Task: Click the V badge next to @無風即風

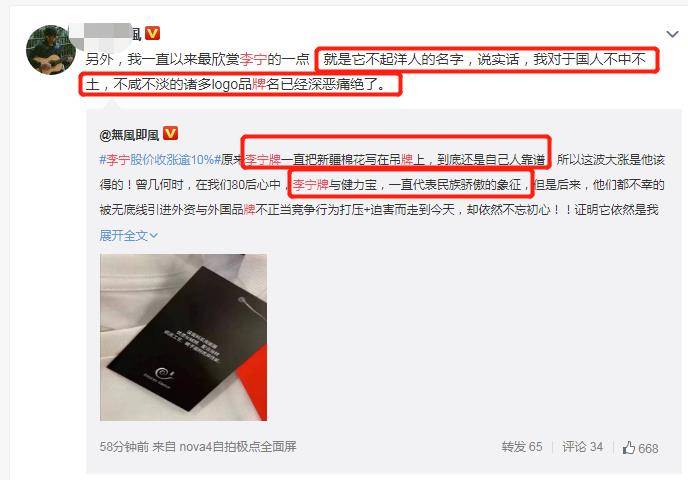Action: coord(170,133)
